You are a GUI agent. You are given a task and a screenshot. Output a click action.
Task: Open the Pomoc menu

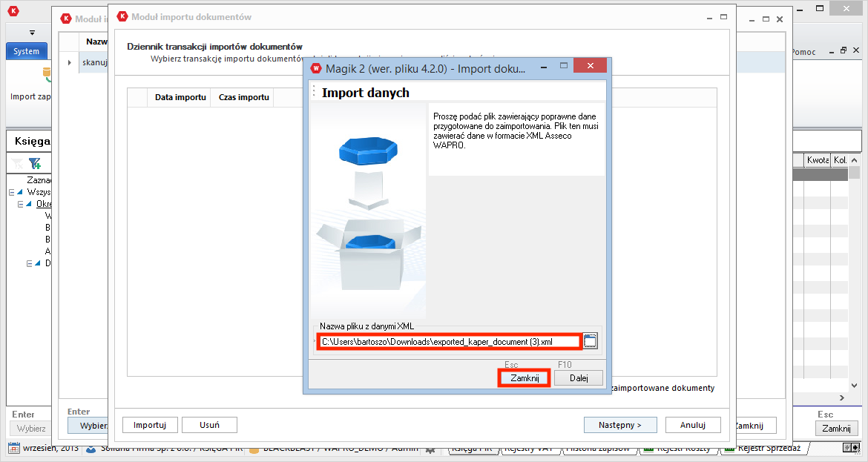click(x=804, y=52)
